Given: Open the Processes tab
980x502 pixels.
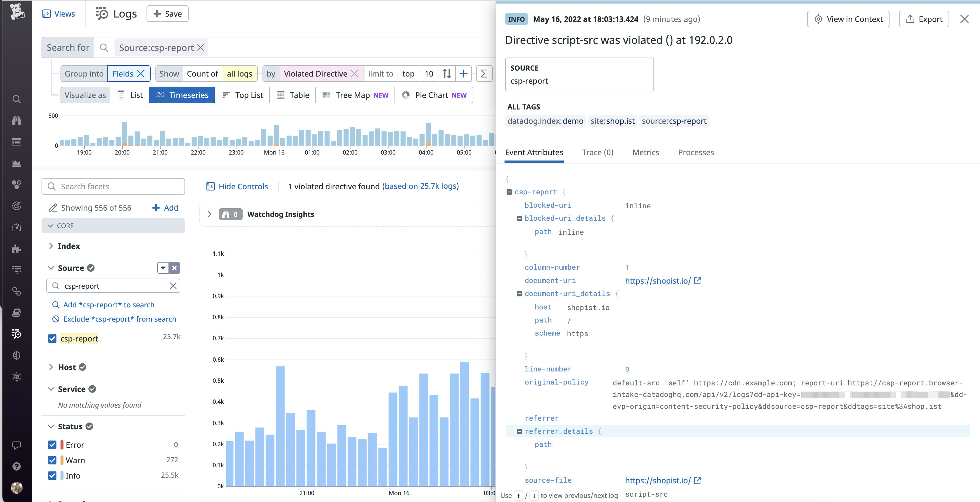Looking at the screenshot, I should click(x=696, y=152).
